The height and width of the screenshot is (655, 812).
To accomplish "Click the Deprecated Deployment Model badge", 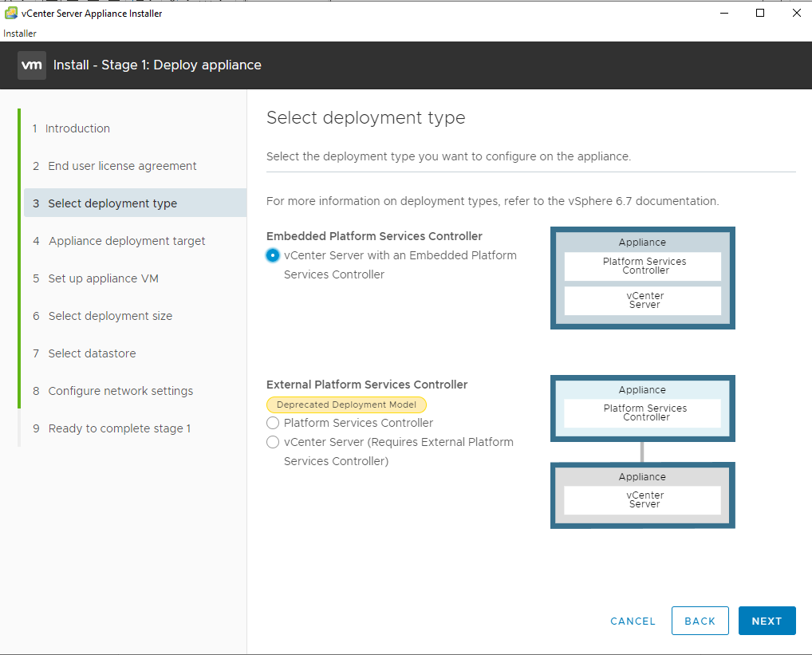I will coord(346,404).
